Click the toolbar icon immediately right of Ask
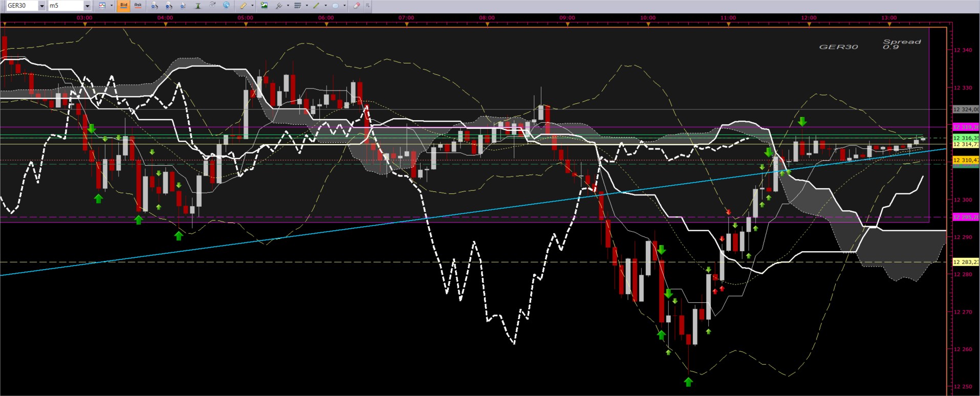This screenshot has width=980, height=396. pyautogui.click(x=155, y=6)
